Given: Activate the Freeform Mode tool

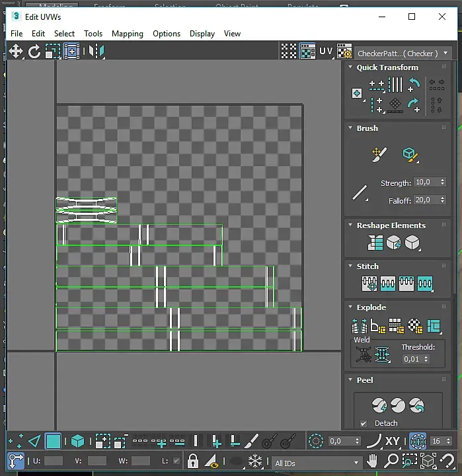Looking at the screenshot, I should click(71, 51).
